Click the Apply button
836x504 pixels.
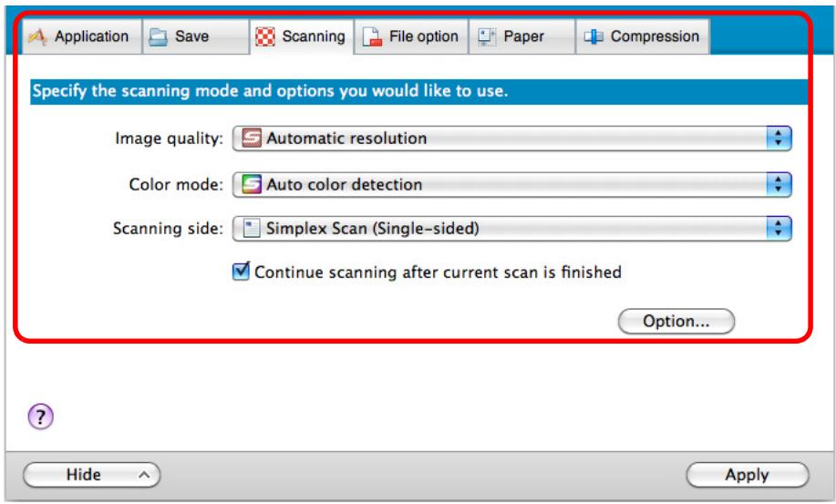(x=747, y=474)
